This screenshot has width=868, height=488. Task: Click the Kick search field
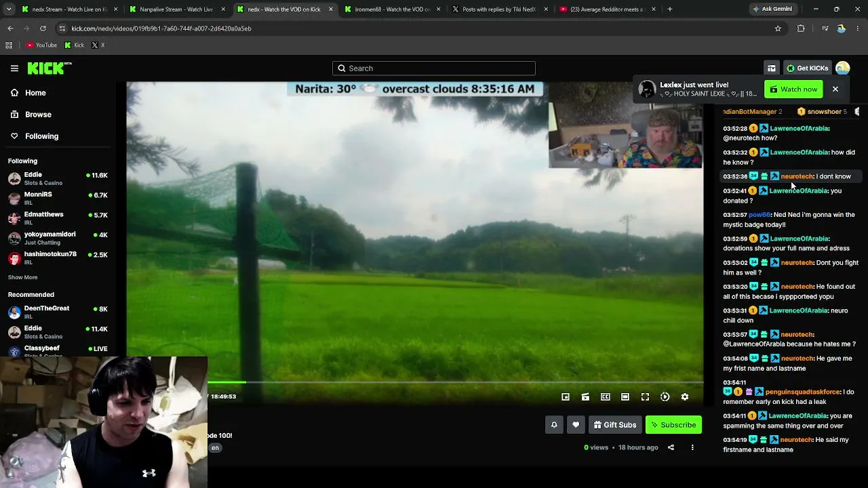[434, 68]
